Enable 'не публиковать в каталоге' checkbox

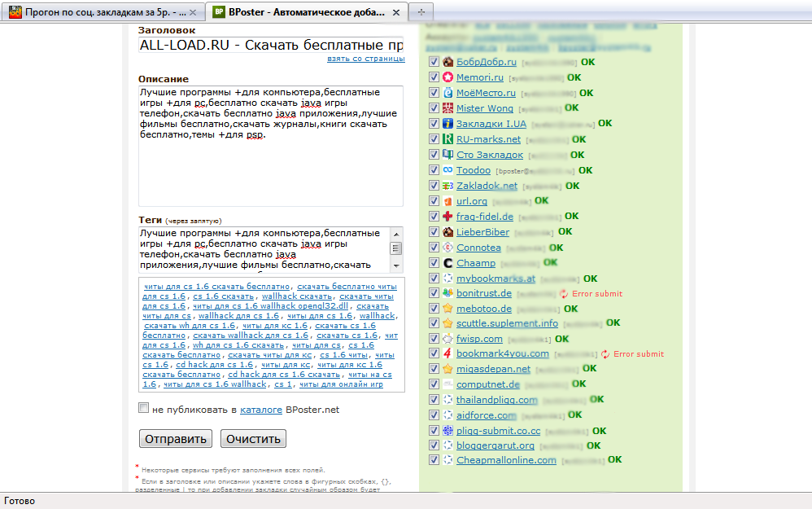pyautogui.click(x=143, y=408)
